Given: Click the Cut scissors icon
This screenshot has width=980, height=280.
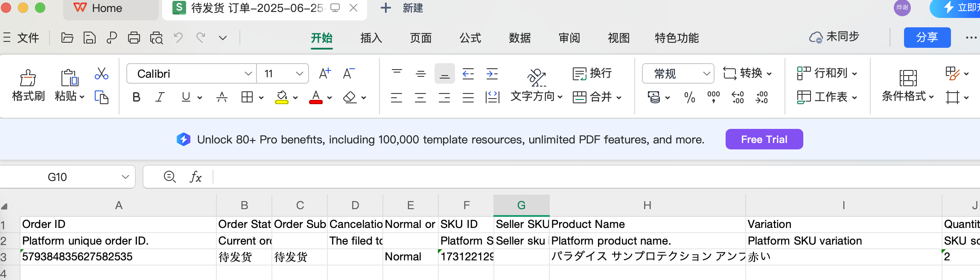Looking at the screenshot, I should pyautogui.click(x=101, y=73).
